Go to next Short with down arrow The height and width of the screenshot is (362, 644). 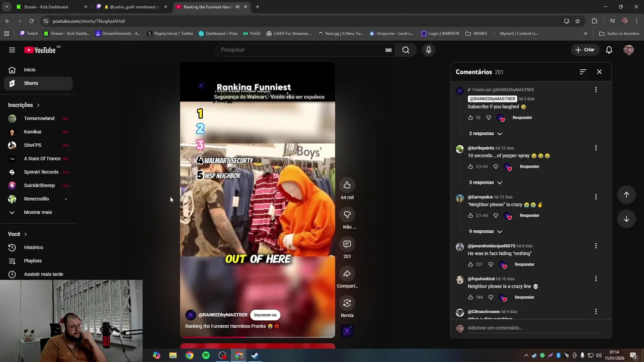pos(626,219)
